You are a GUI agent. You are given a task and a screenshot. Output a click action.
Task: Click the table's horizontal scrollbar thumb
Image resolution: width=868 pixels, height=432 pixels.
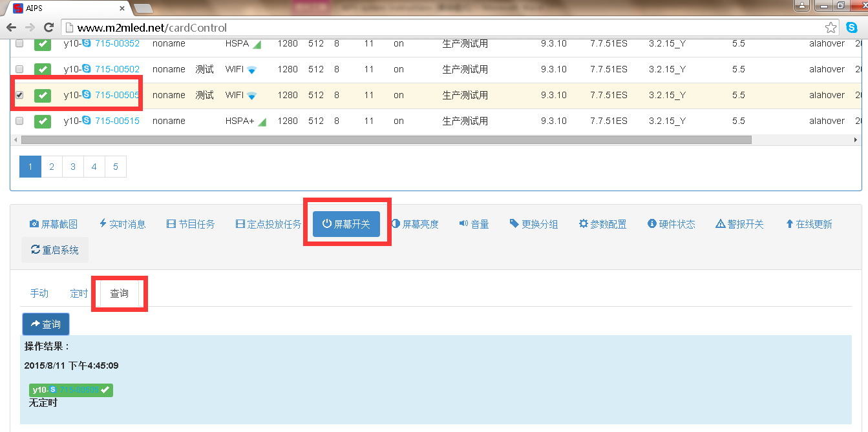386,139
